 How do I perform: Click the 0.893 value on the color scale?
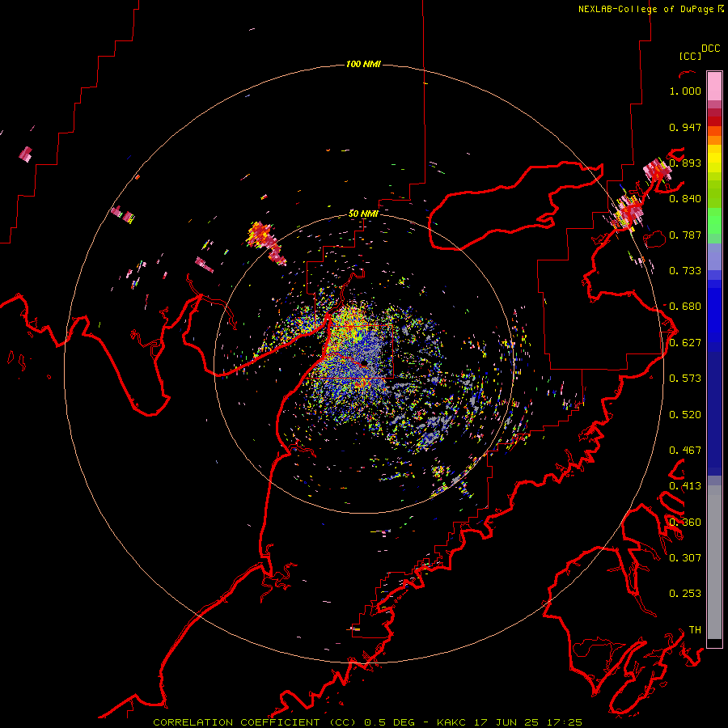tap(685, 163)
